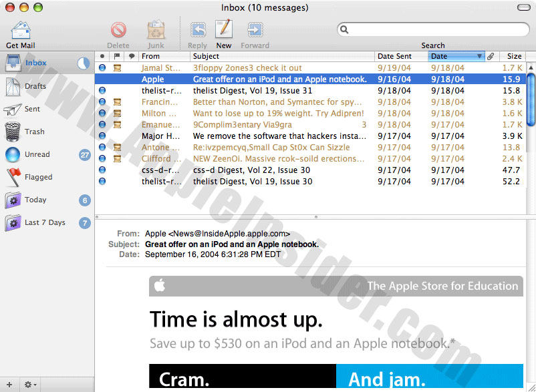Sort by the attachment paperclip column
Screen dimensions: 536x392
[491, 56]
